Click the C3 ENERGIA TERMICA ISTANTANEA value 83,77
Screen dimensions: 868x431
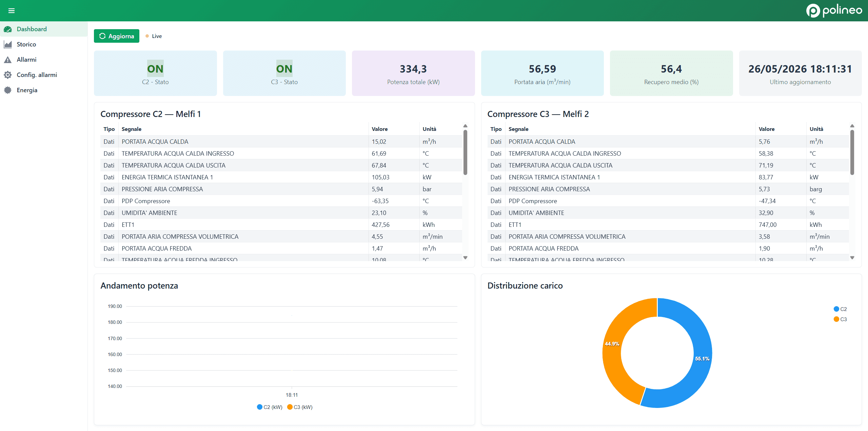(x=766, y=177)
